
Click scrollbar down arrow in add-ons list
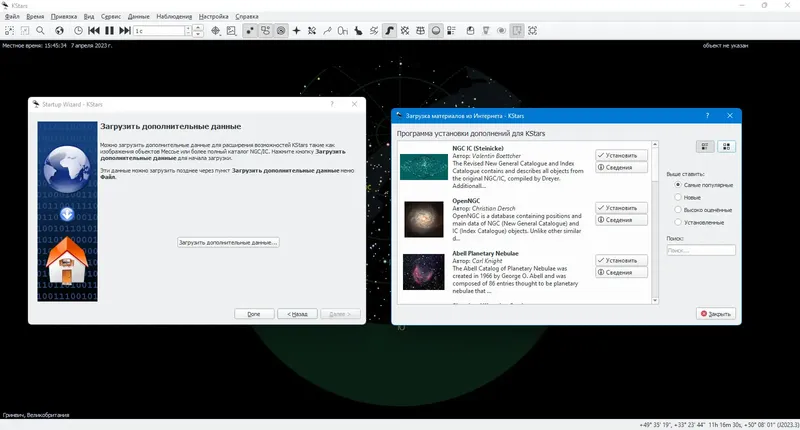coord(655,301)
